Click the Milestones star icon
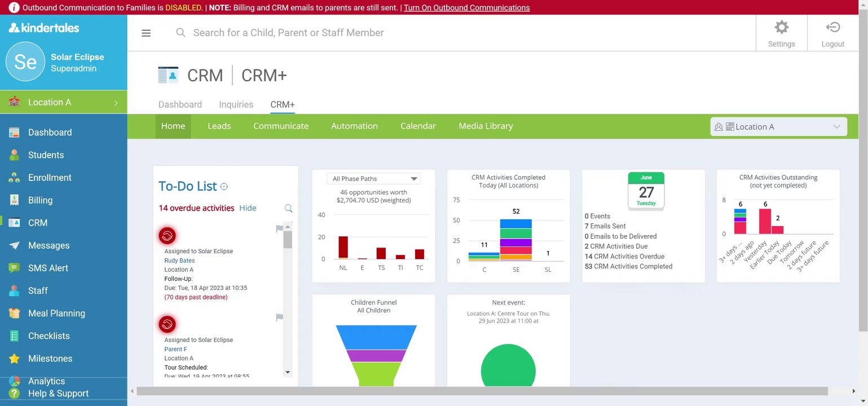This screenshot has width=868, height=406. tap(15, 359)
